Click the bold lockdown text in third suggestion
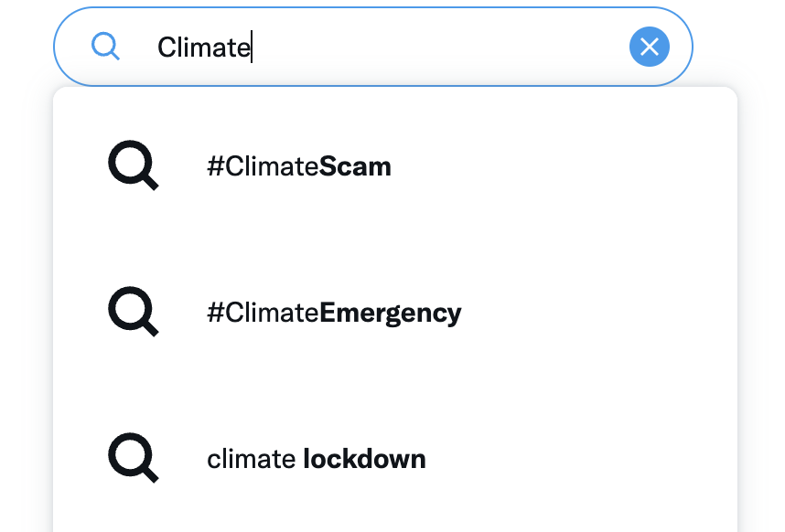This screenshot has width=785, height=532. click(x=364, y=459)
